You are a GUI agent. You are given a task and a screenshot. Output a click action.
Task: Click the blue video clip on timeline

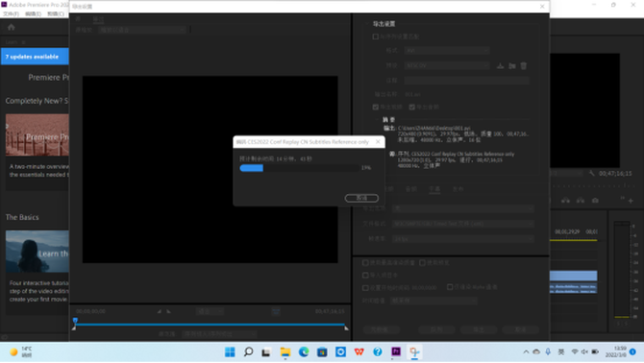[x=574, y=276]
